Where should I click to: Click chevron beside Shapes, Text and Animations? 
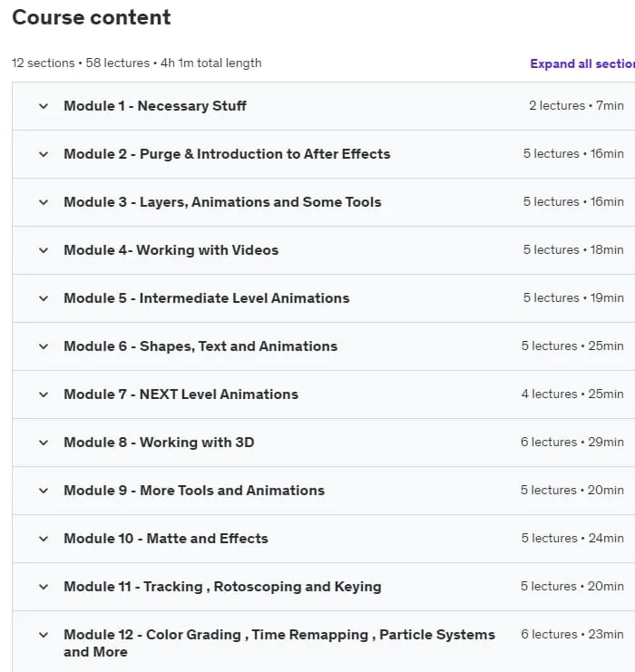coord(44,346)
